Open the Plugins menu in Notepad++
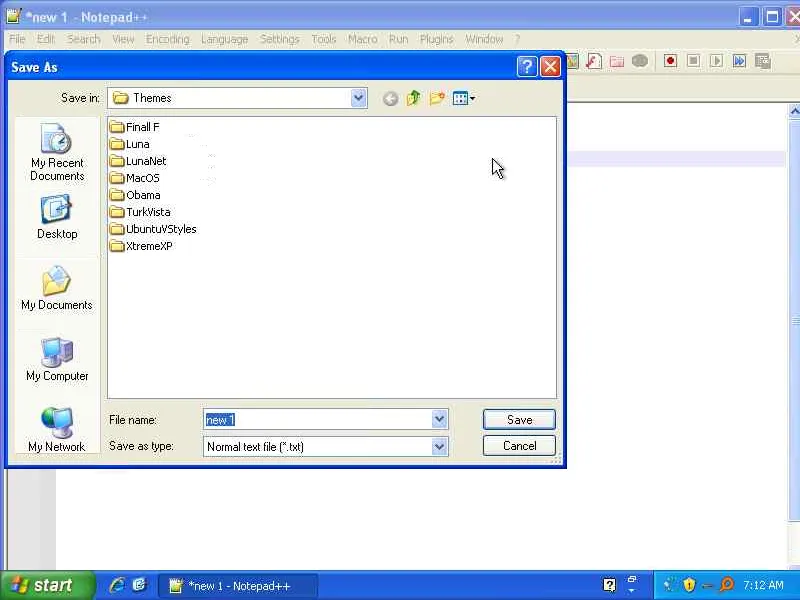Screen dimensions: 800x600 click(437, 39)
